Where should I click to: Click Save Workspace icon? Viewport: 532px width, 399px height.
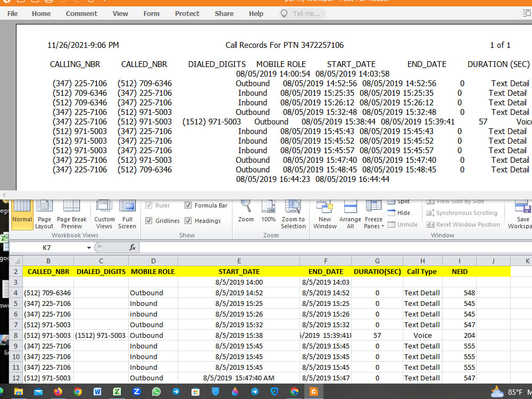pos(522,214)
